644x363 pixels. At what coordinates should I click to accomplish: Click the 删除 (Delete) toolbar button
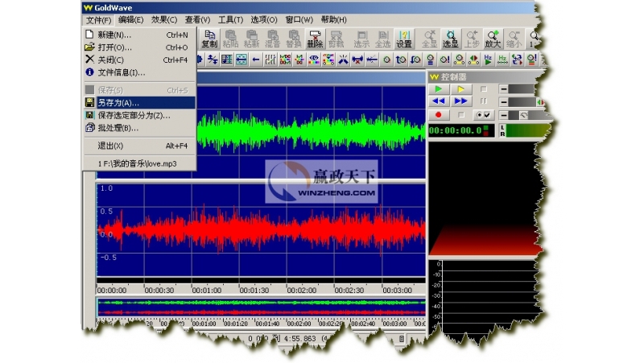pos(315,39)
